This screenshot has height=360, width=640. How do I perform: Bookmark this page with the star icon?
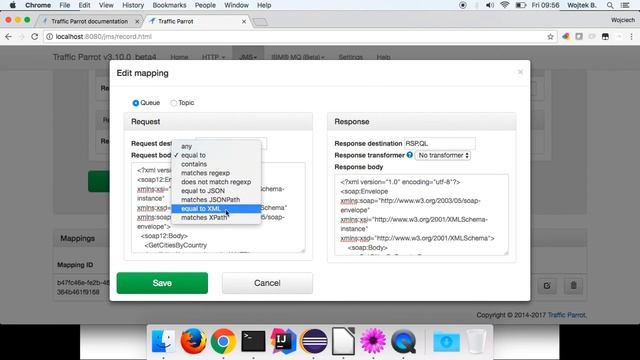coord(550,37)
